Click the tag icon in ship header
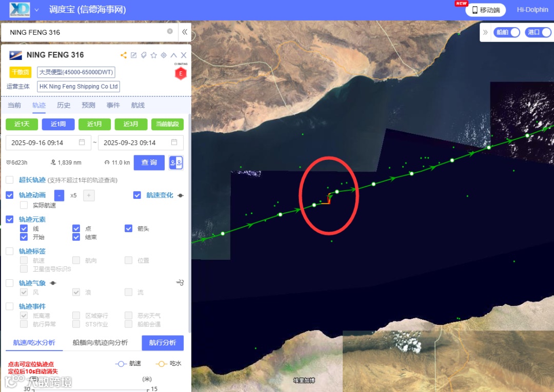 (x=144, y=55)
